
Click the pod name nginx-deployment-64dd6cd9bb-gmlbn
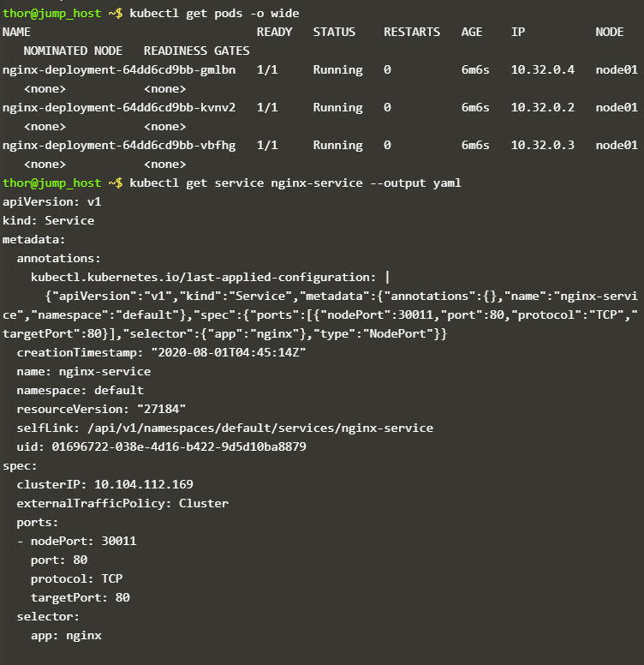click(x=119, y=69)
